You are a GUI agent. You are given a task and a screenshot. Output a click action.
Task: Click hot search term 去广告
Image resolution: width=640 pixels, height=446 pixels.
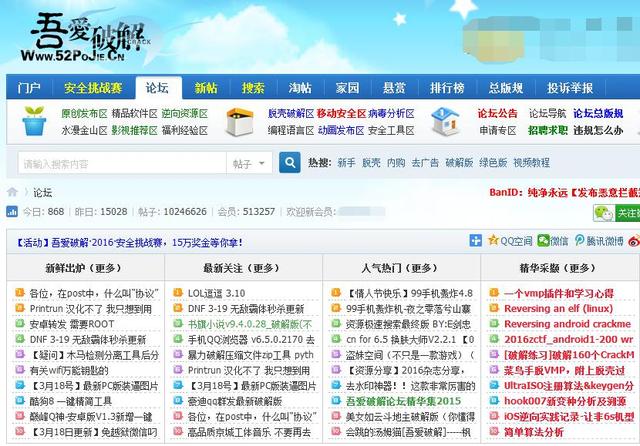[x=425, y=163]
